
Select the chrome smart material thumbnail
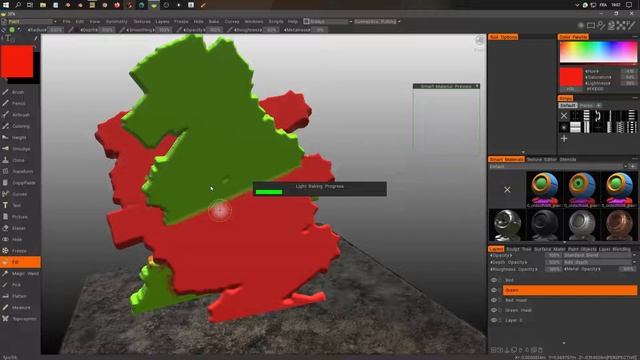tap(507, 225)
